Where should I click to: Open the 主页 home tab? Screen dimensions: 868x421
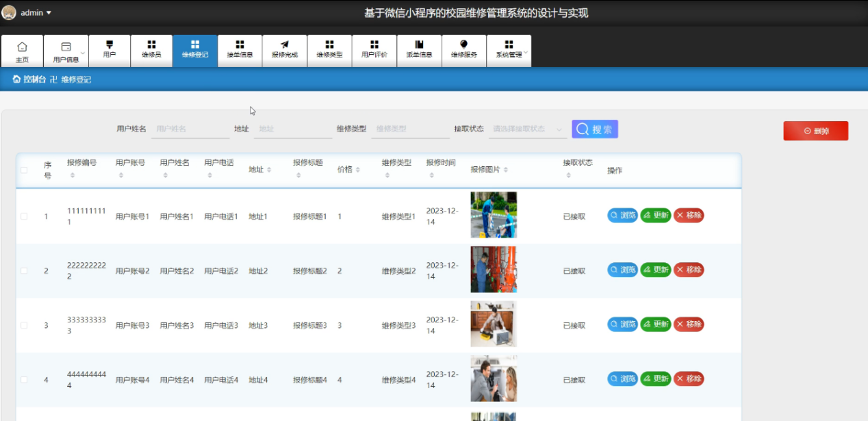[x=22, y=51]
